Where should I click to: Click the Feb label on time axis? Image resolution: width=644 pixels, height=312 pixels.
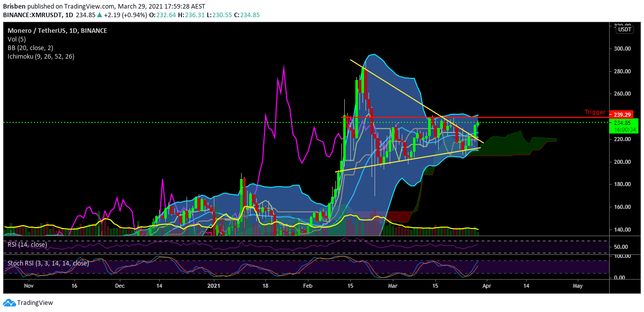[x=308, y=286]
